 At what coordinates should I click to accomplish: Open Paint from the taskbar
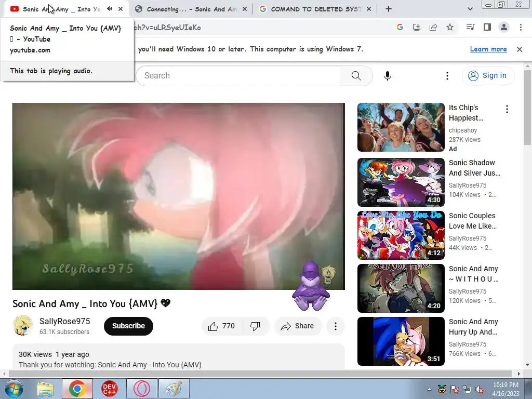174,389
